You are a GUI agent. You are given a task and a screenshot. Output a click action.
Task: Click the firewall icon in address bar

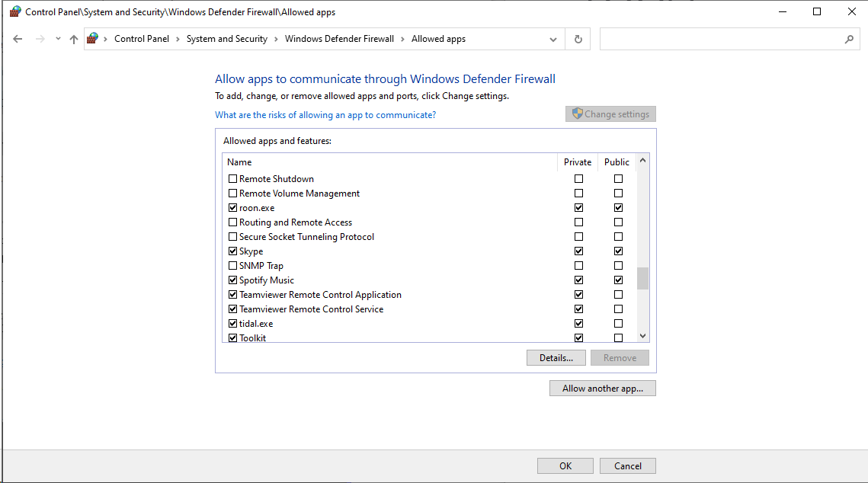[93, 39]
